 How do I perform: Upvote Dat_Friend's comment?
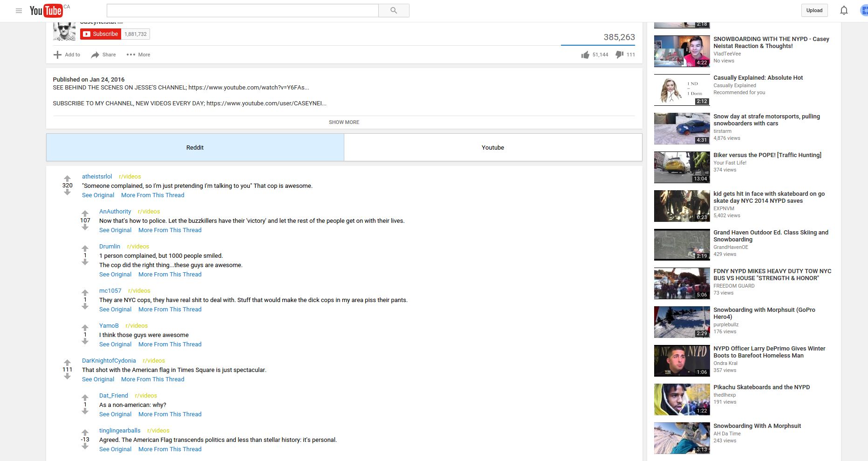85,398
